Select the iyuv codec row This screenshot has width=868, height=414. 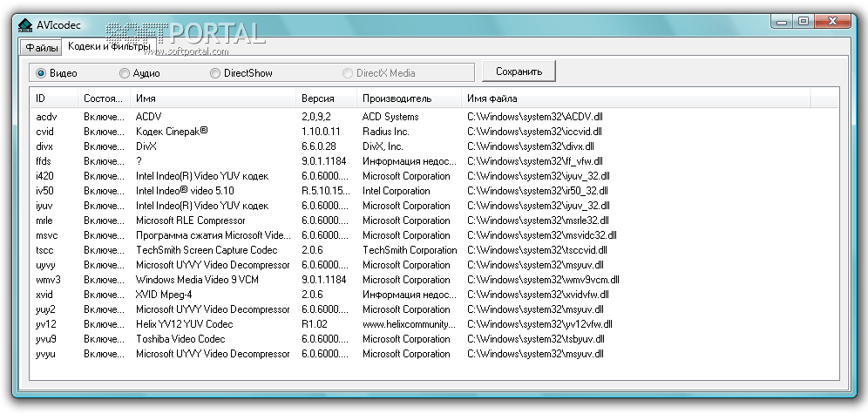(x=433, y=206)
